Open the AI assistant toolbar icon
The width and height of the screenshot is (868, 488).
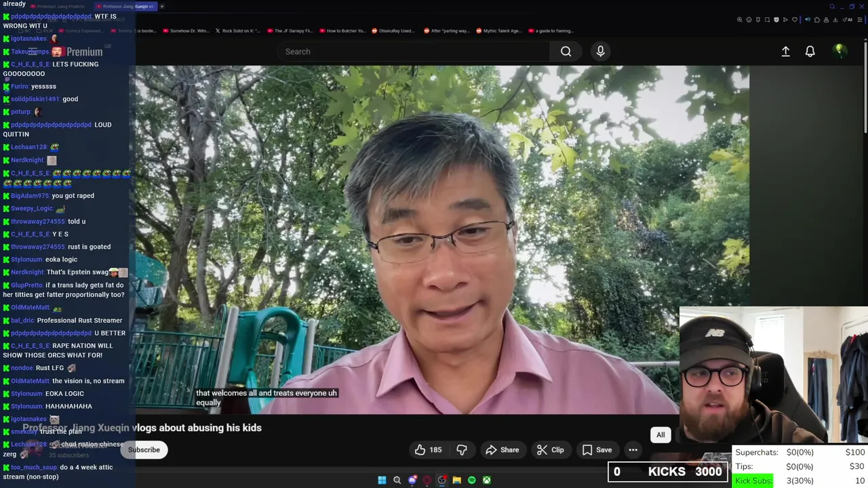(x=848, y=20)
